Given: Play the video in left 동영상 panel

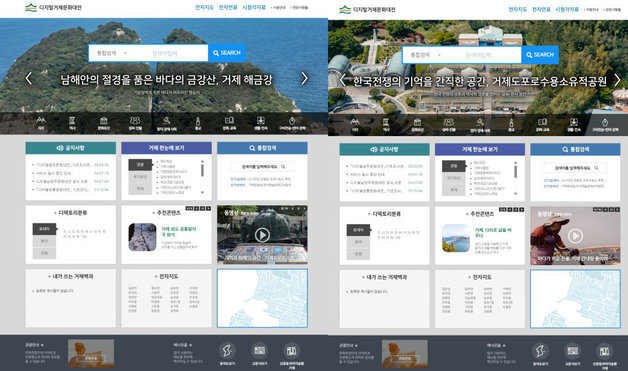Looking at the screenshot, I should point(262,235).
